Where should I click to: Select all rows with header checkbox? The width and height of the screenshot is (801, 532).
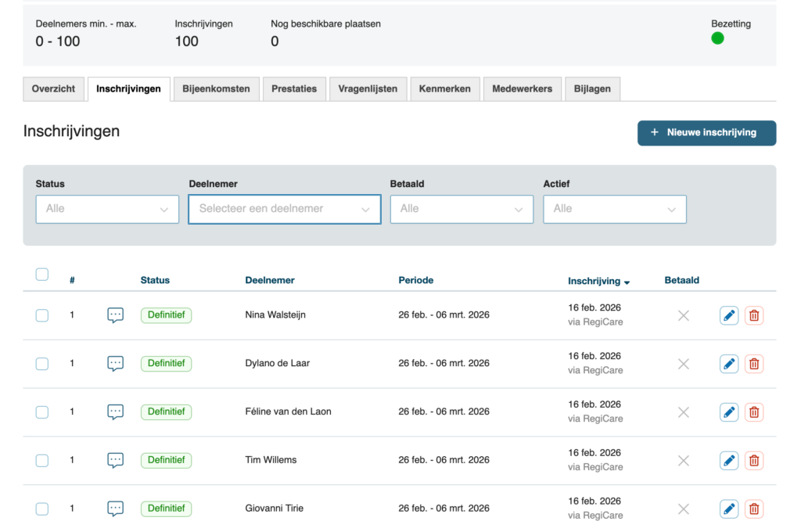point(42,275)
